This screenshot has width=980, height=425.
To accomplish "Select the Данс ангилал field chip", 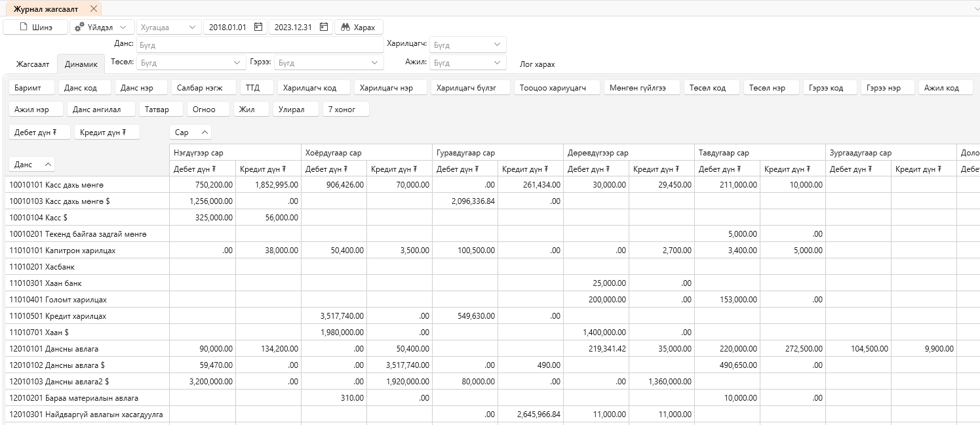I will [x=102, y=110].
